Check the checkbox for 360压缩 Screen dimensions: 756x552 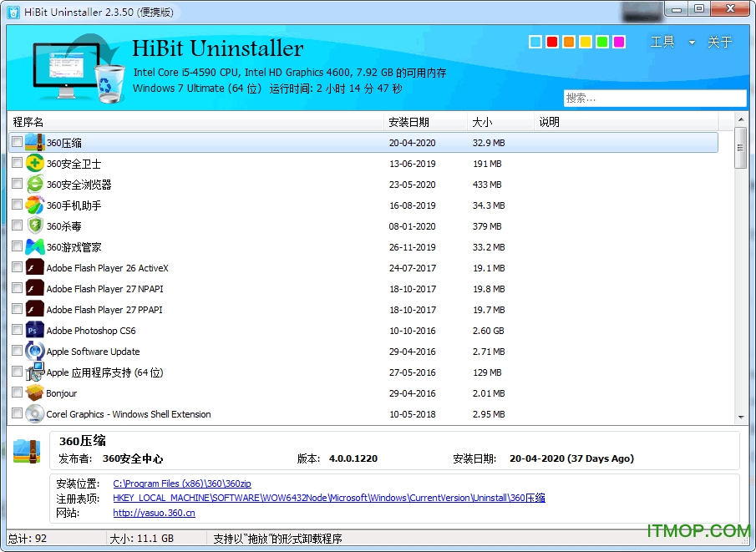(15, 142)
